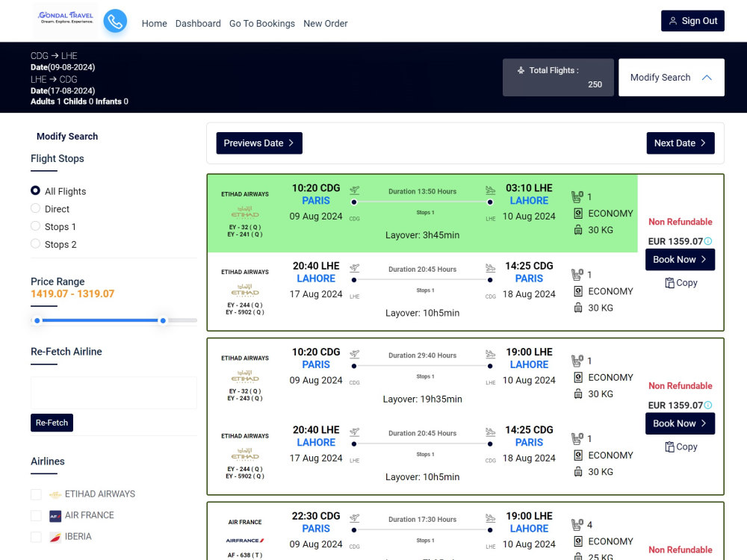Click baggage icon of 29:40 hours flight

(578, 393)
